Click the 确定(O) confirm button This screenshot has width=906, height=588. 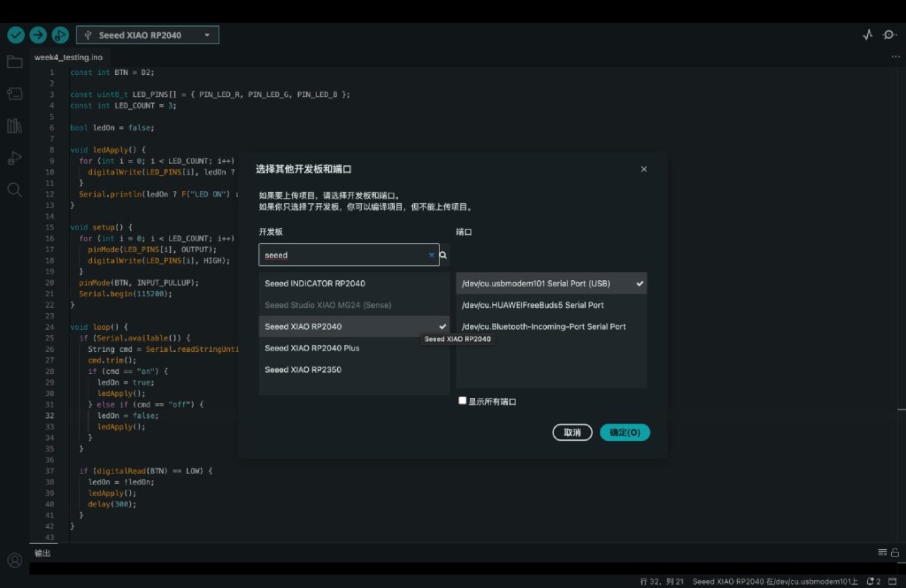(624, 433)
